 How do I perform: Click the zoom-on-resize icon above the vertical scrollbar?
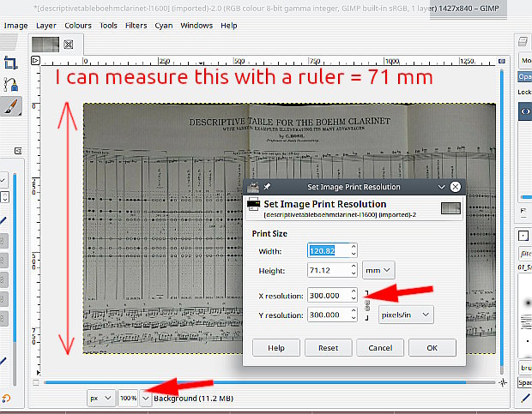click(501, 61)
